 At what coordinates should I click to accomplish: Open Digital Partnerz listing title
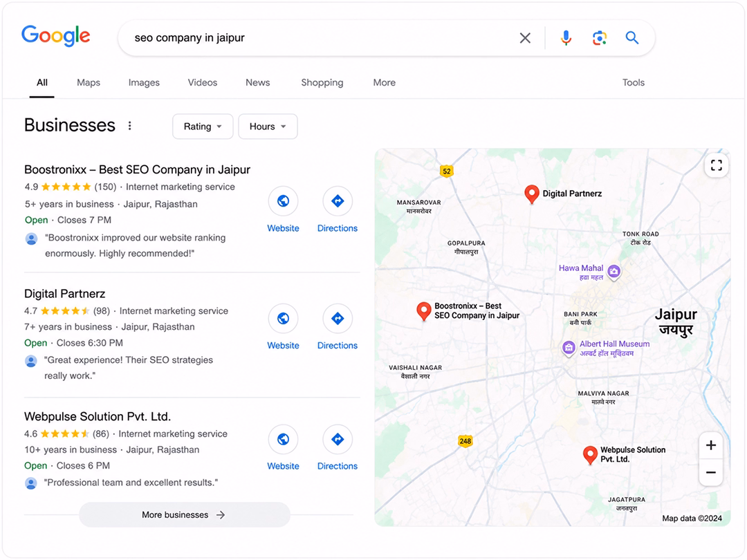[65, 294]
